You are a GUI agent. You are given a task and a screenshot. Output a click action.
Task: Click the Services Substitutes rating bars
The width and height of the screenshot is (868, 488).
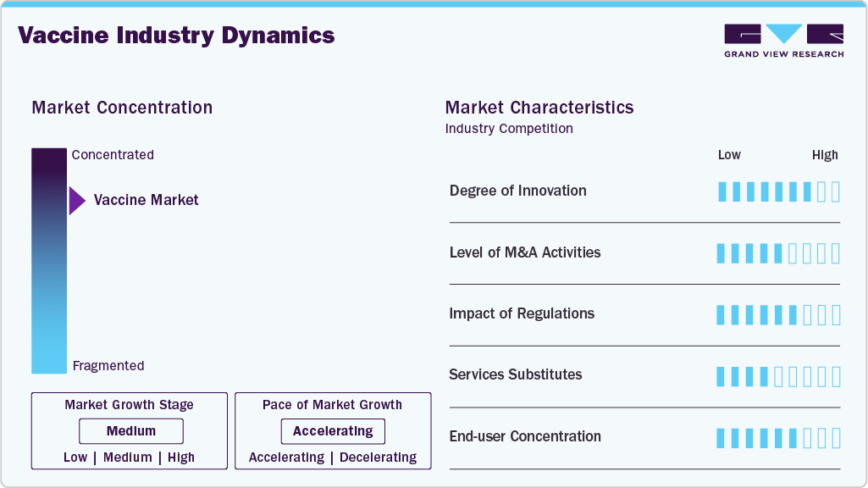click(778, 376)
